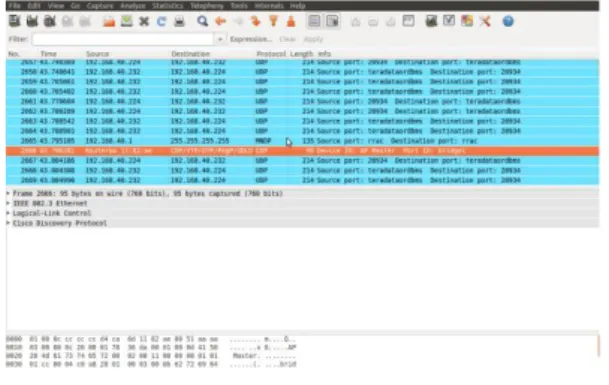Sort by the Destination column header
Image resolution: width=609 pixels, height=385 pixels.
pyautogui.click(x=190, y=54)
